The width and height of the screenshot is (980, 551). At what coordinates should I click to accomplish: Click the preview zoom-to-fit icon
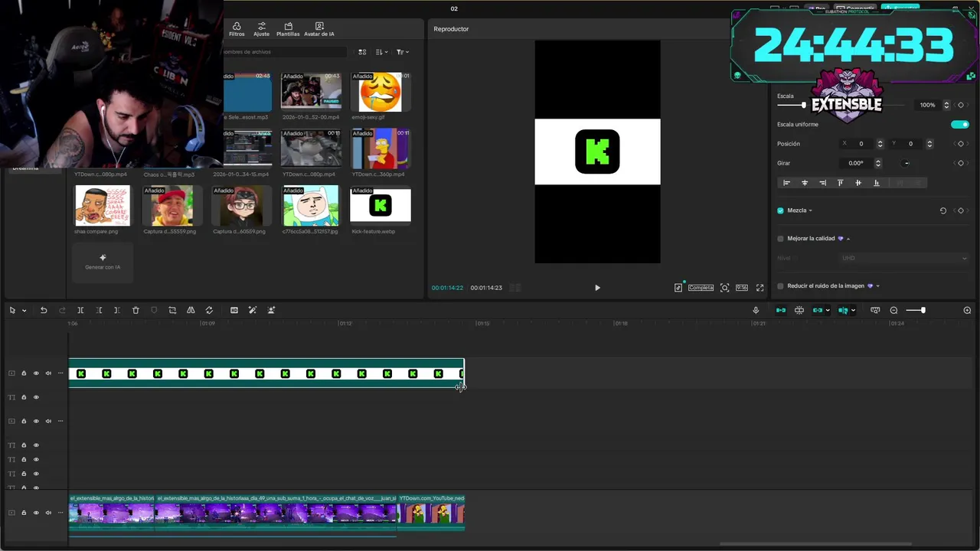724,288
